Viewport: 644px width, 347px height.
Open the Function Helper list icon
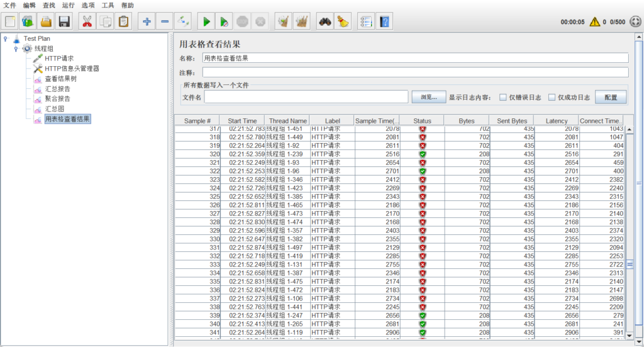[x=366, y=21]
